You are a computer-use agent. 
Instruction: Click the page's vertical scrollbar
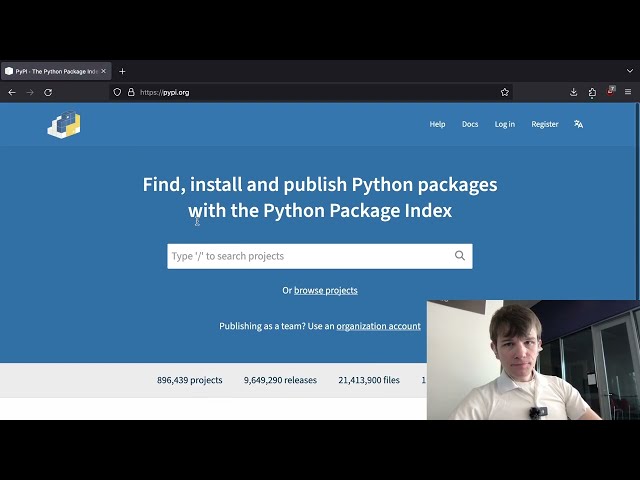638,200
